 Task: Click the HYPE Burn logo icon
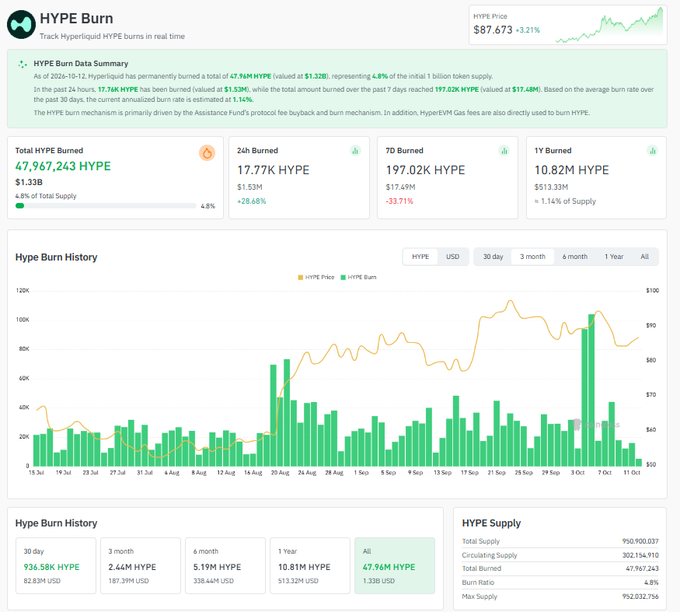tap(21, 25)
